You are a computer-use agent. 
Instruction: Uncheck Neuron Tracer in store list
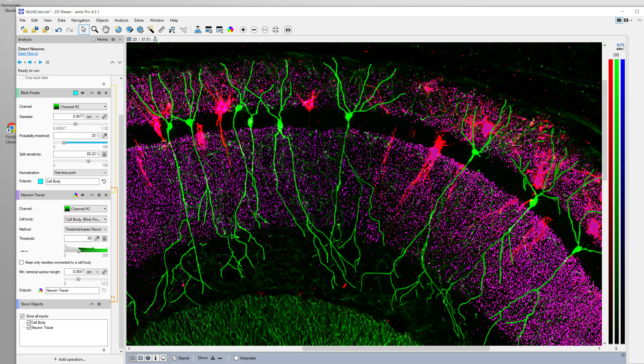[29, 328]
